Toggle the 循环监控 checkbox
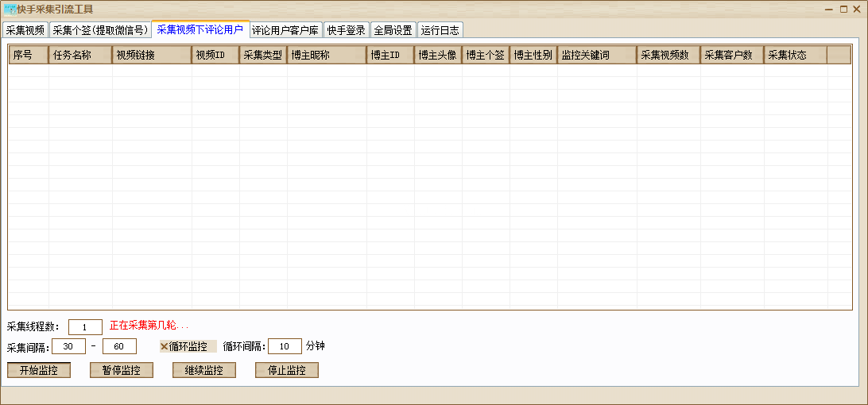 [x=165, y=346]
